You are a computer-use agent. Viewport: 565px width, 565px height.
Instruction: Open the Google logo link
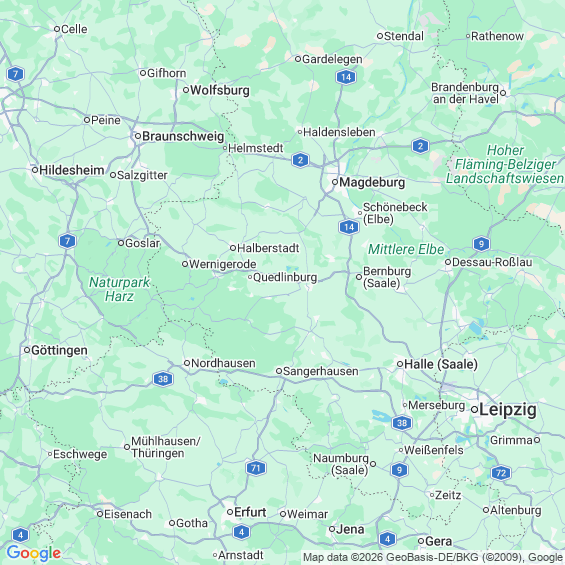[34, 553]
